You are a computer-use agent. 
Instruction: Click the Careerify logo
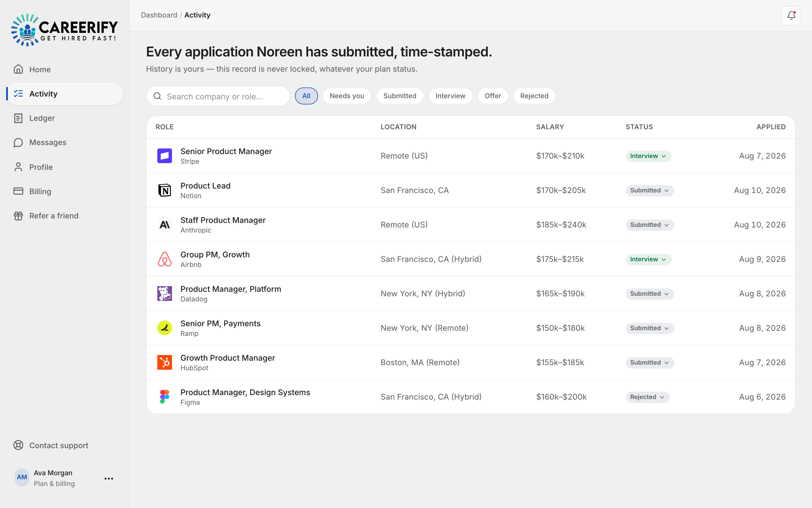64,30
